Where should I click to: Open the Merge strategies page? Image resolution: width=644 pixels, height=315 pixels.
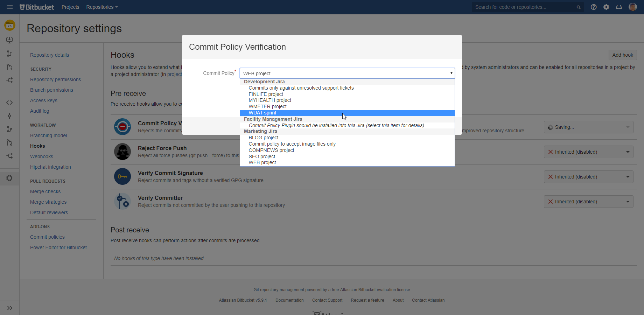pos(48,202)
